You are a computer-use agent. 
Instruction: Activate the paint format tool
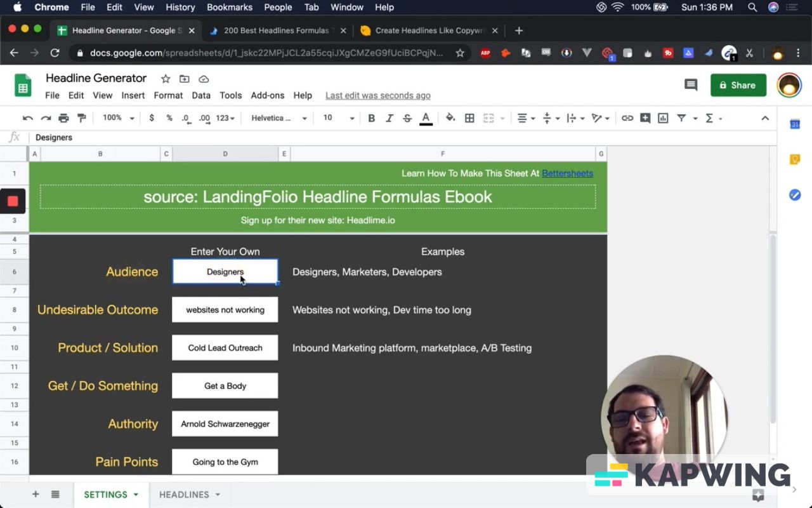coord(81,118)
